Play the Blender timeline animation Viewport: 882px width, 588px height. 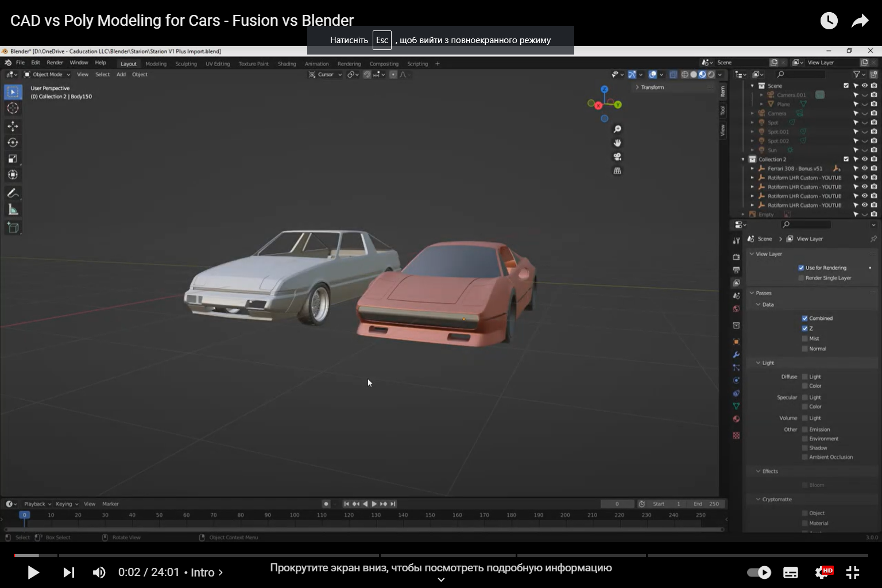374,504
